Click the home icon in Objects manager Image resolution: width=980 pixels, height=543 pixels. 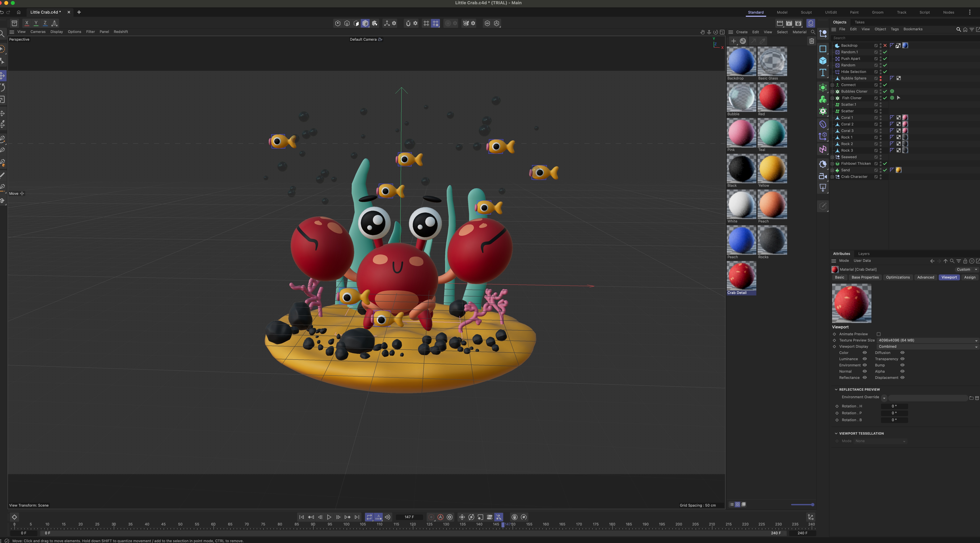(x=965, y=29)
